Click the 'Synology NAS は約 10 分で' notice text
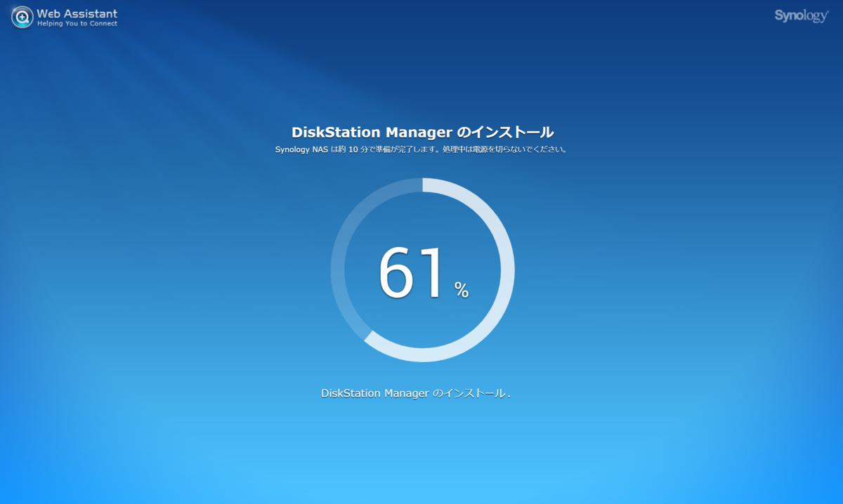The height and width of the screenshot is (504, 843). tap(421, 150)
